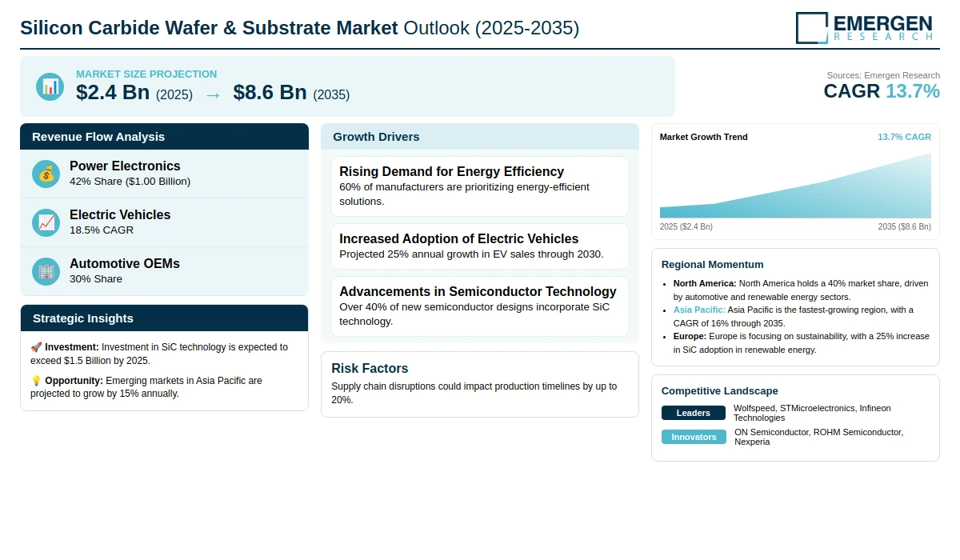
Task: Select the Rising Demand for Energy Efficiency card
Action: (x=480, y=186)
